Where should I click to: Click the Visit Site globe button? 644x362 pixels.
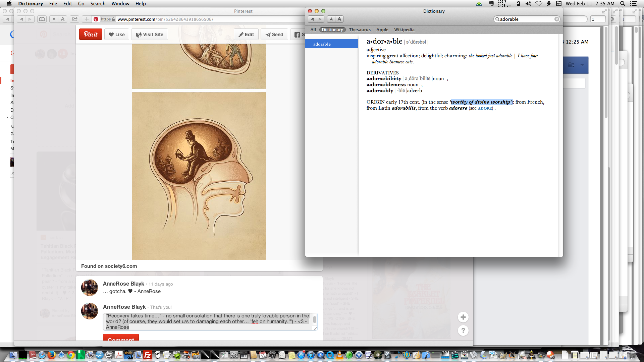tap(150, 35)
